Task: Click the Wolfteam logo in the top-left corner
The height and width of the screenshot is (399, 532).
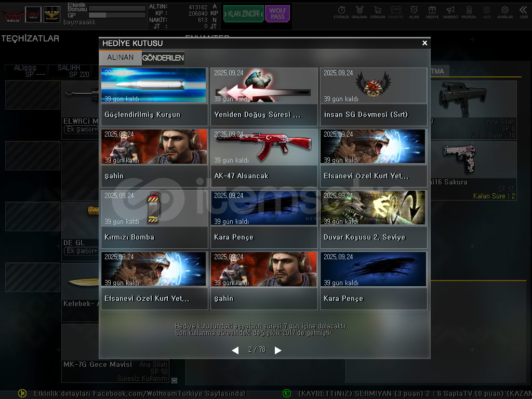Action: tap(13, 15)
